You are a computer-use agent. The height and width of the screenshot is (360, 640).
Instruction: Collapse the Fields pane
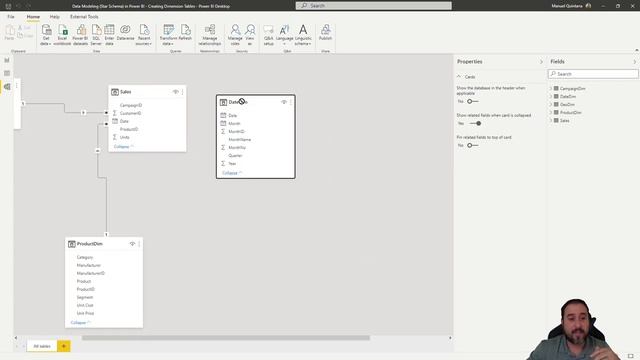tap(634, 62)
